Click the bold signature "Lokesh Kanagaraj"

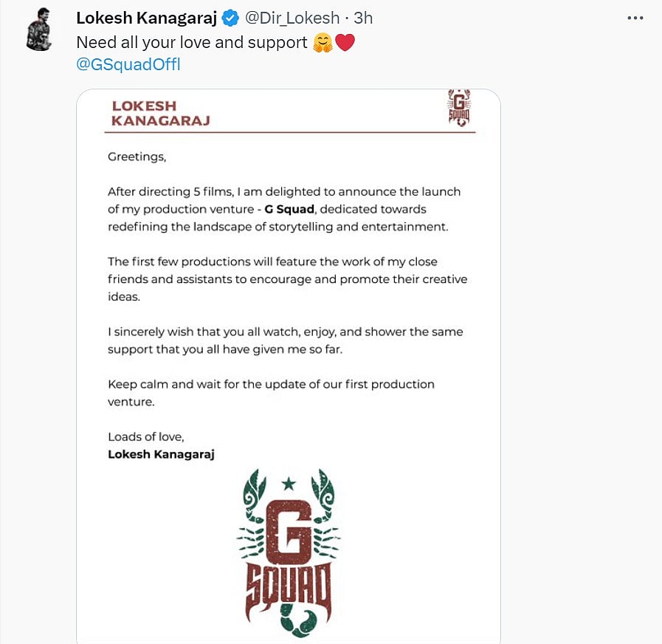point(161,454)
